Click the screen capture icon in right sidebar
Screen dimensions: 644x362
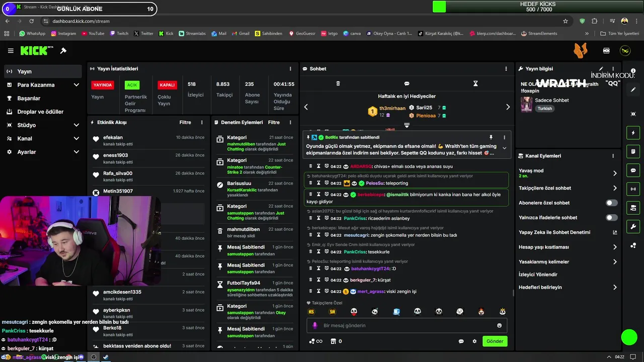click(x=633, y=114)
